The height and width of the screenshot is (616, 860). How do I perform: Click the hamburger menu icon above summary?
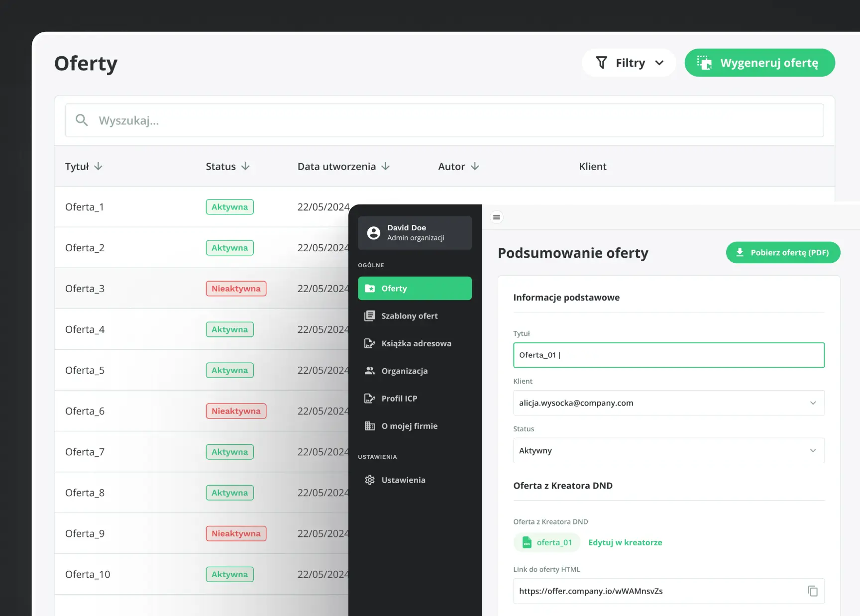(496, 217)
